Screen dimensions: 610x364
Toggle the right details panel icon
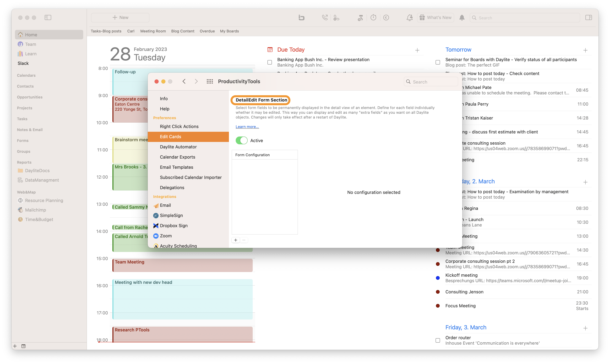[588, 17]
